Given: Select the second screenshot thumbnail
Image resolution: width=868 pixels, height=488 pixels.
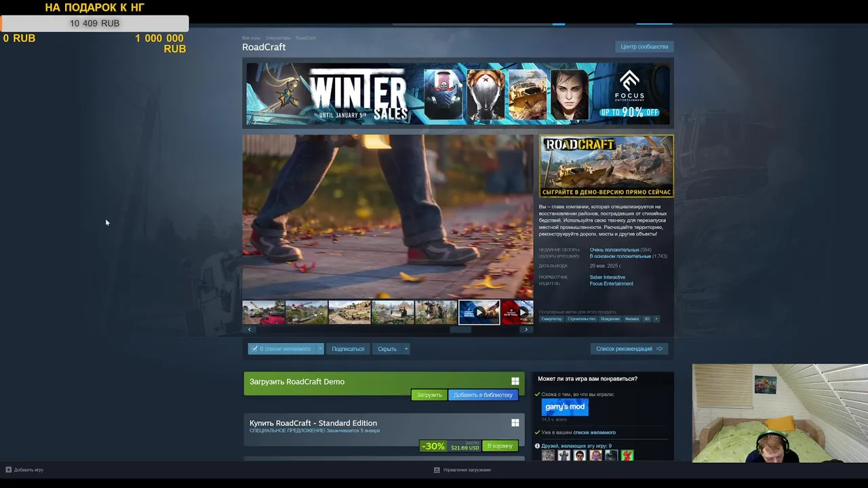Looking at the screenshot, I should coord(307,312).
